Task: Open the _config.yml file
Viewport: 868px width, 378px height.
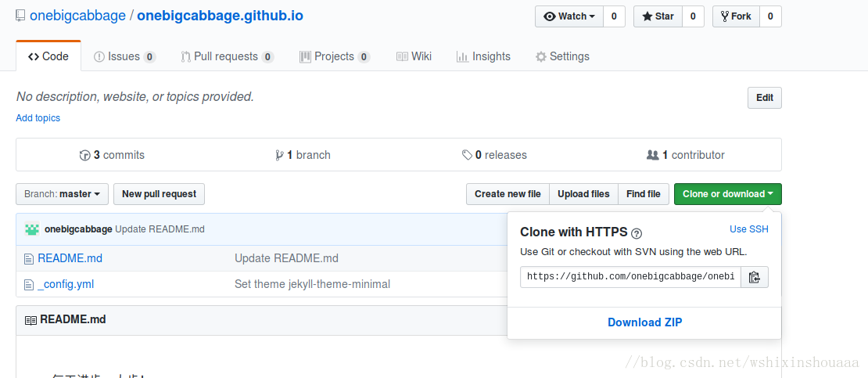Action: 66,284
